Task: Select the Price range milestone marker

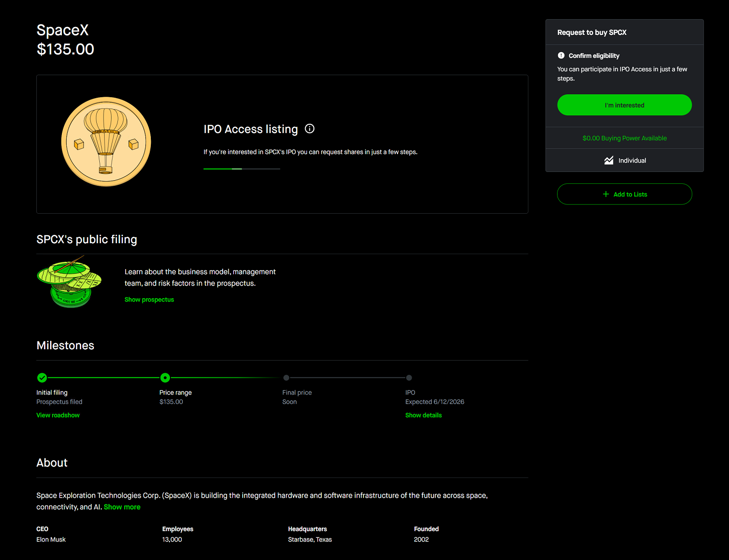Action: pos(165,378)
